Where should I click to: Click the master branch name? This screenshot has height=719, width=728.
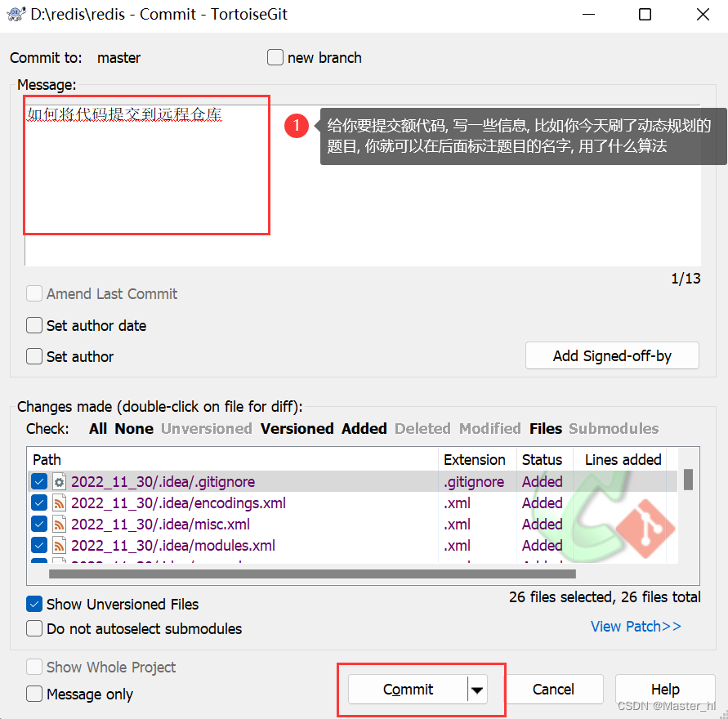point(118,57)
